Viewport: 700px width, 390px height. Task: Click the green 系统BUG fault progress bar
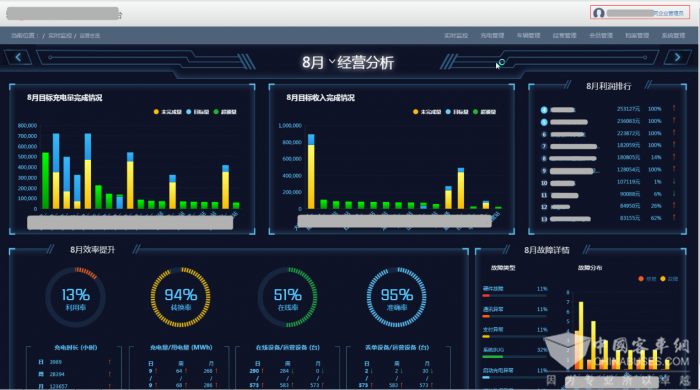click(492, 357)
